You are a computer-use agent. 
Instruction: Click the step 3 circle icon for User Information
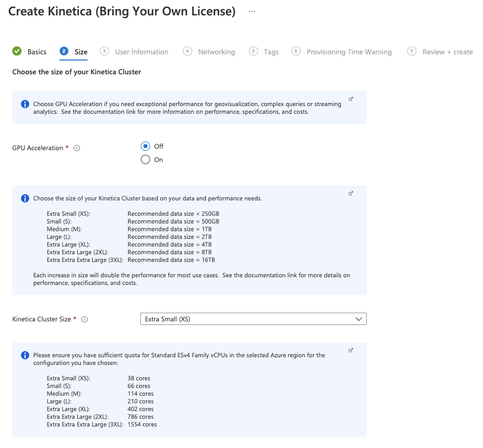pos(104,51)
